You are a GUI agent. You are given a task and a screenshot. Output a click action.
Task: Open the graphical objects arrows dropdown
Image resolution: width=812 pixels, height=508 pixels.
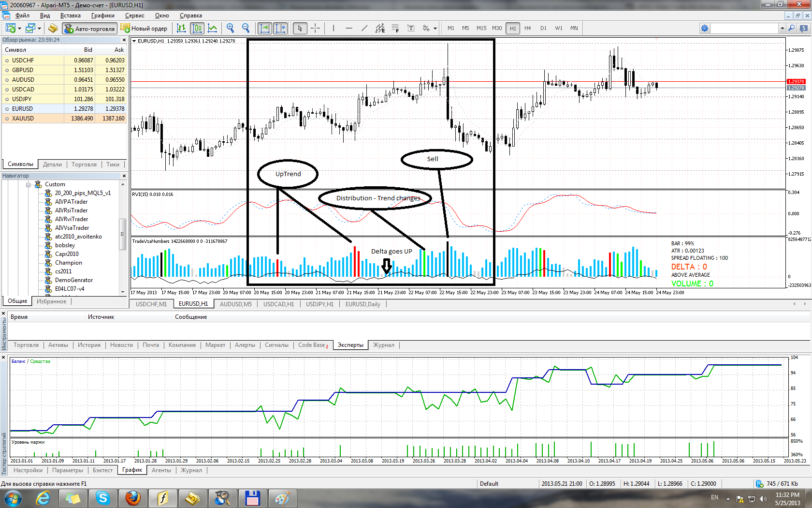(435, 29)
